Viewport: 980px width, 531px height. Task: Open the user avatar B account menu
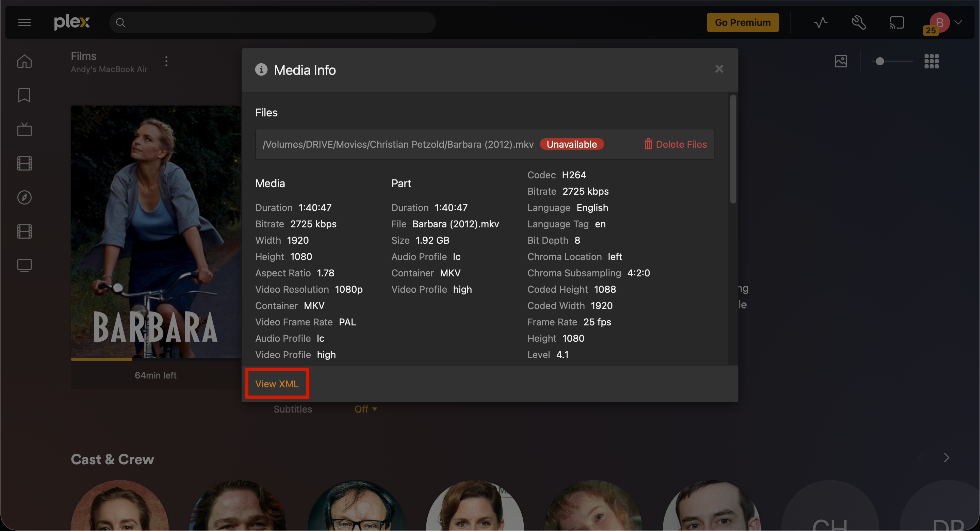(x=940, y=22)
